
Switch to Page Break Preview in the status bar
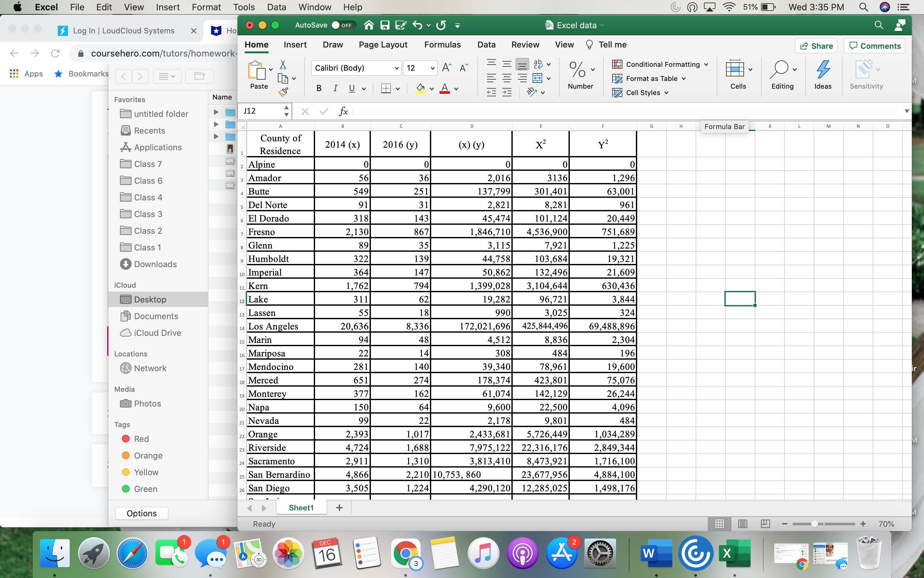point(765,524)
